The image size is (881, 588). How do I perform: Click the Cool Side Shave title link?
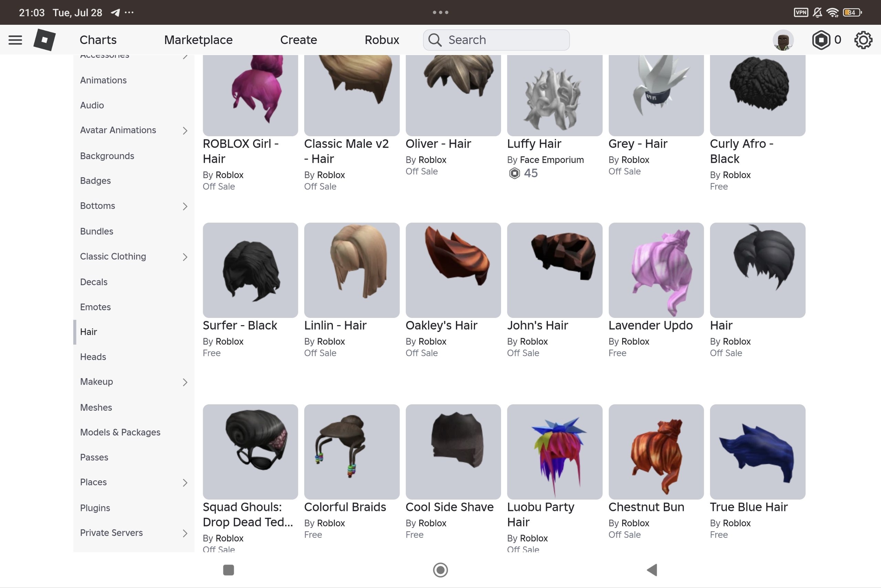(x=449, y=507)
